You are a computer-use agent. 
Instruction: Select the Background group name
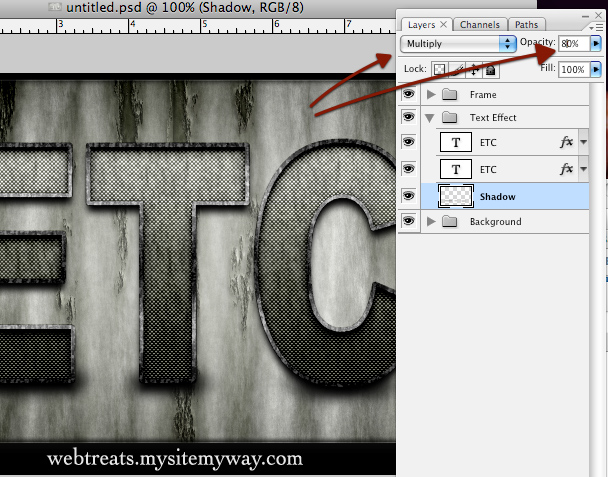click(x=496, y=221)
